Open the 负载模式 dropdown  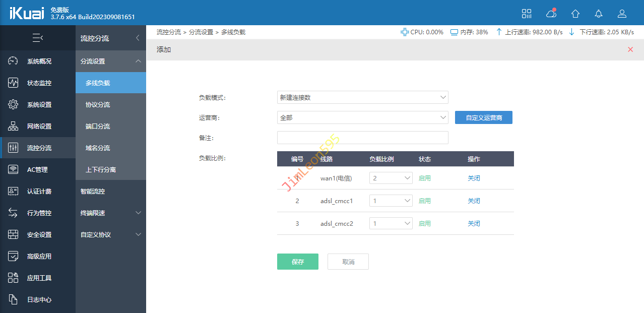coord(362,97)
